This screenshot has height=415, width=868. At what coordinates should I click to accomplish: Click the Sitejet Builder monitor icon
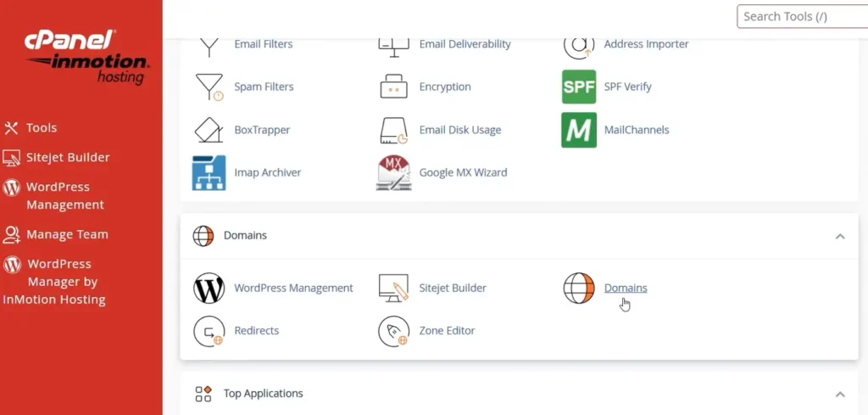393,288
